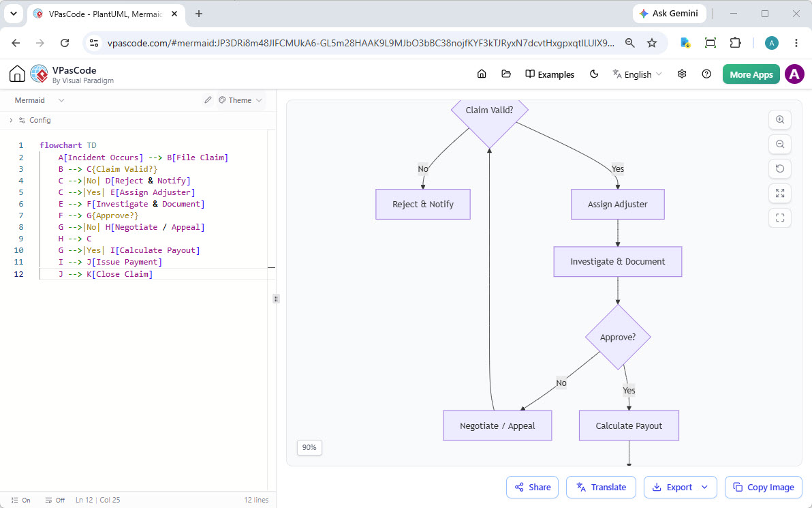Open site information icon in address bar

pos(94,43)
